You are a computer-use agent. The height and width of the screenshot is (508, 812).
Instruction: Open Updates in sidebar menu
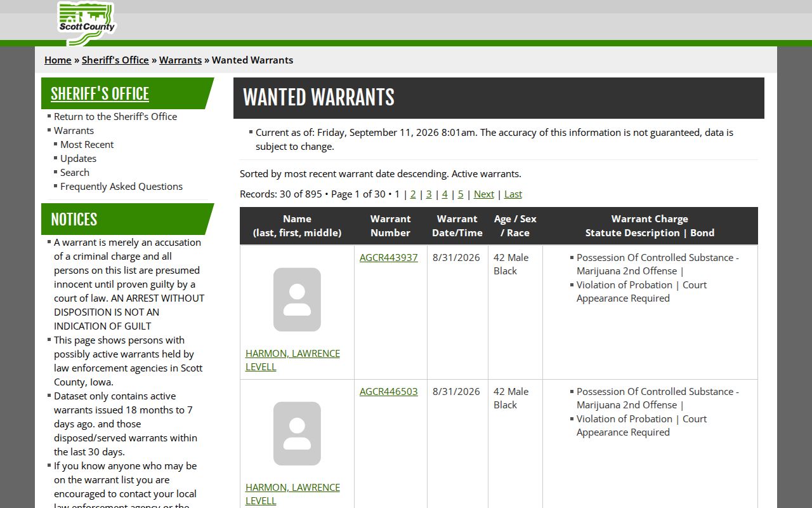[x=78, y=158]
